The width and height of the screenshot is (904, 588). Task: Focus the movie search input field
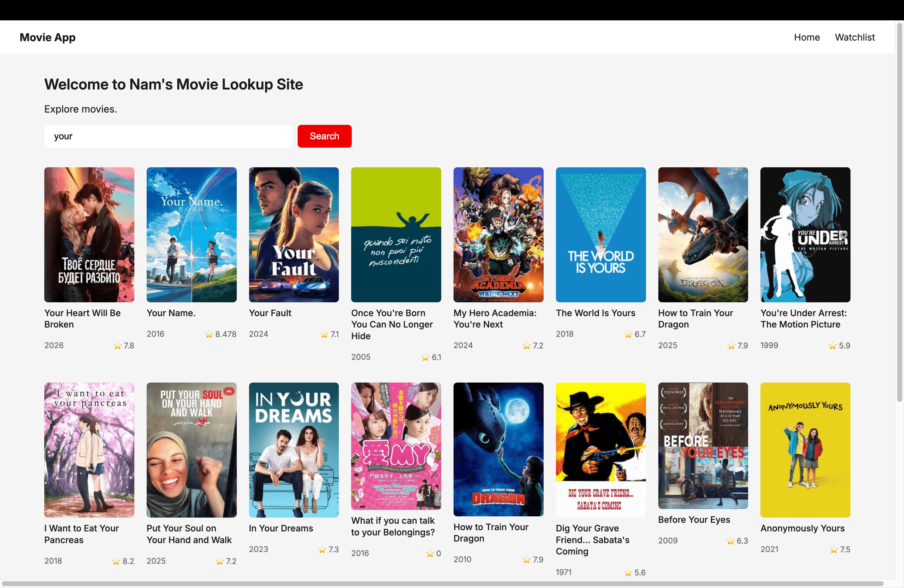pos(168,136)
